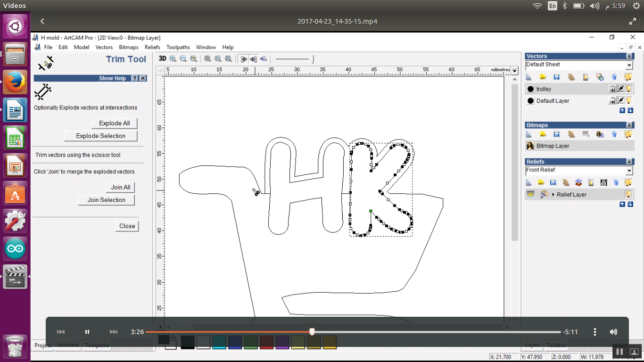Create new vector layer in Vectors panel
This screenshot has width=644, height=362.
[529, 77]
